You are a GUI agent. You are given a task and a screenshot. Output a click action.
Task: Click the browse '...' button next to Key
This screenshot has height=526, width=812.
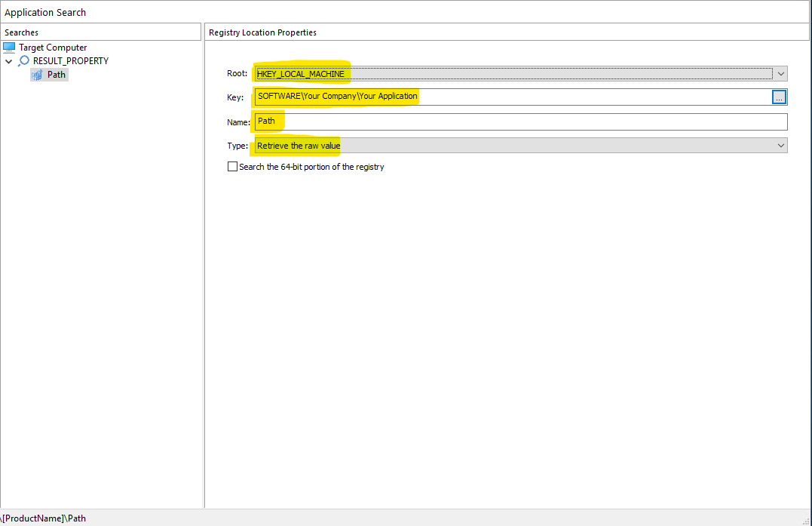click(x=779, y=97)
